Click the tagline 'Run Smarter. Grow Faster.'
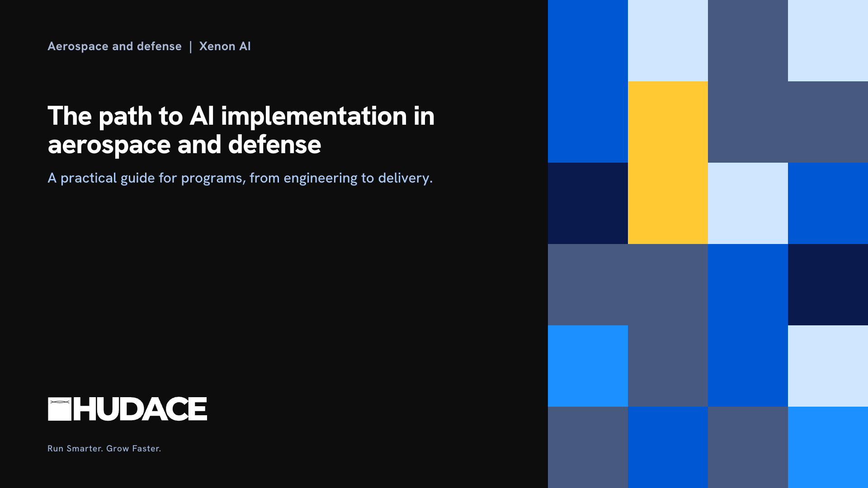868x488 pixels. [x=104, y=448]
